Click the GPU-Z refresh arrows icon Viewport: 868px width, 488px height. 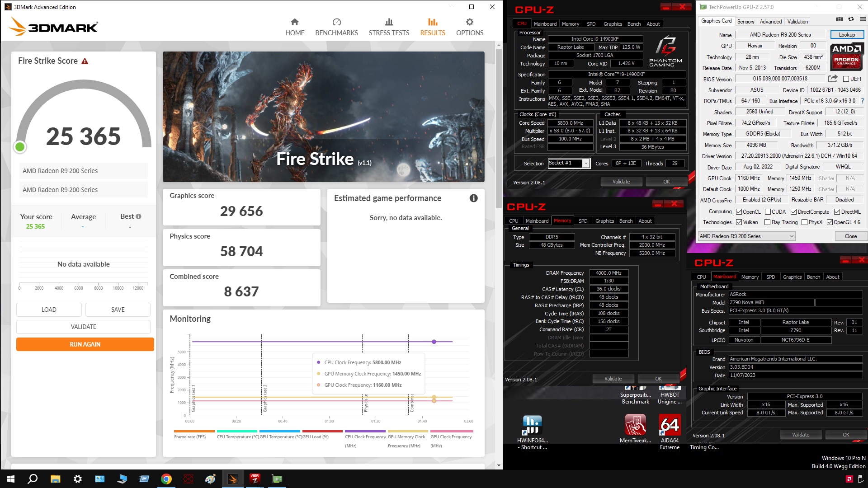click(x=851, y=19)
